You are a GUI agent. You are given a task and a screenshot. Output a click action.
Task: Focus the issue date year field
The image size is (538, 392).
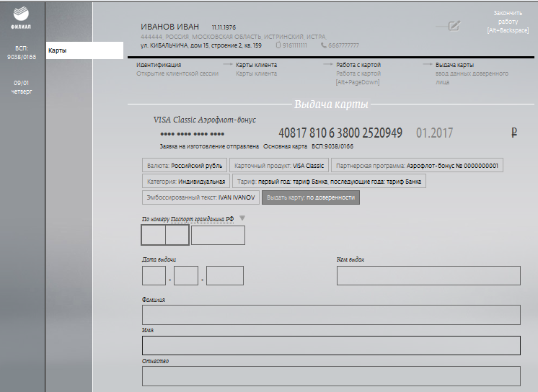coord(225,275)
